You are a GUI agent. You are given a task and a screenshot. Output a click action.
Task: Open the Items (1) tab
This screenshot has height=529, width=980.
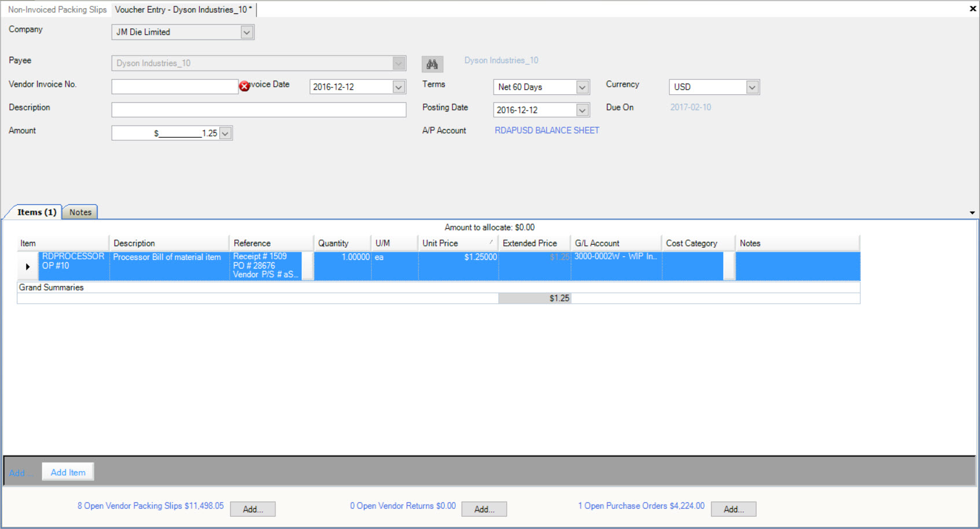36,212
